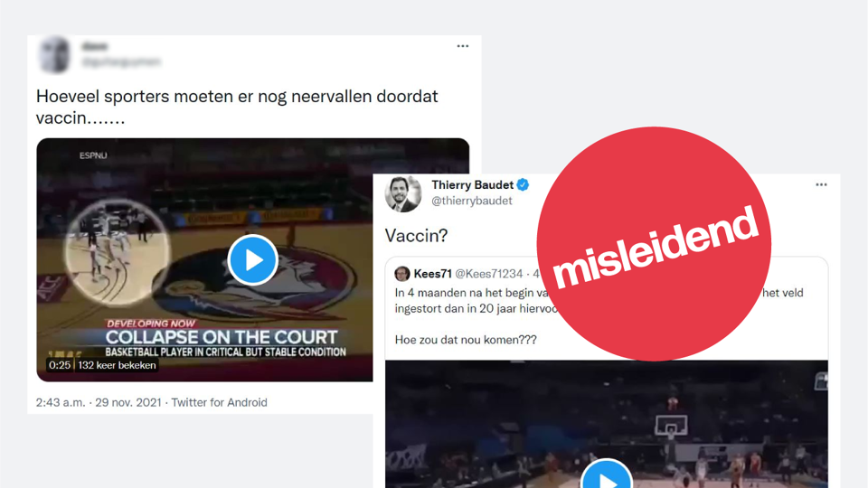Click the 132 keer bekeken view count
This screenshot has width=868, height=488.
pyautogui.click(x=117, y=365)
